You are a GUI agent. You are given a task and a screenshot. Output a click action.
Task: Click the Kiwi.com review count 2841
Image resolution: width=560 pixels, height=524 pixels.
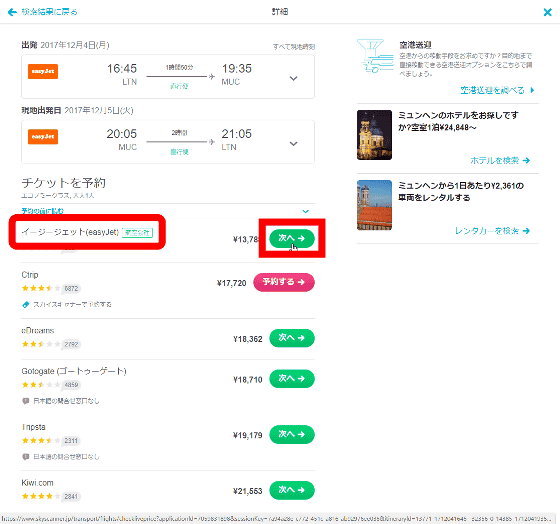click(71, 496)
